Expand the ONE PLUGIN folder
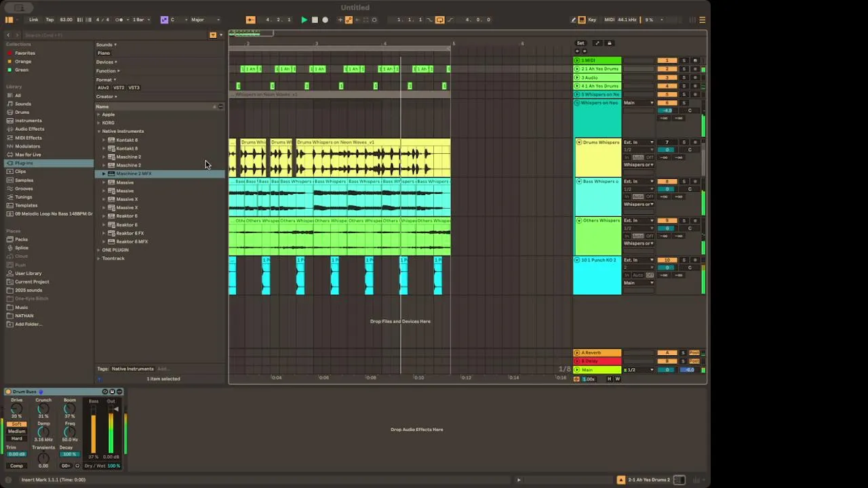The width and height of the screenshot is (868, 488). coord(98,250)
